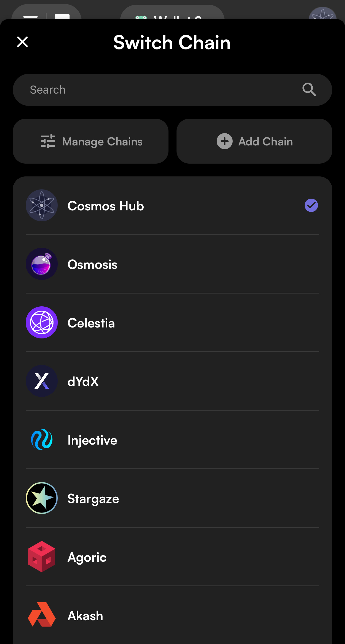Click the Cosmos Hub selected checkmark

311,205
